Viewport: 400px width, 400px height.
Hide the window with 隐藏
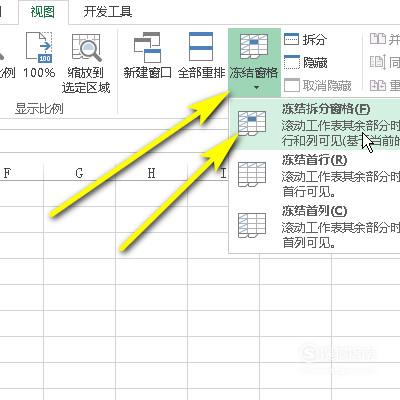(x=305, y=62)
